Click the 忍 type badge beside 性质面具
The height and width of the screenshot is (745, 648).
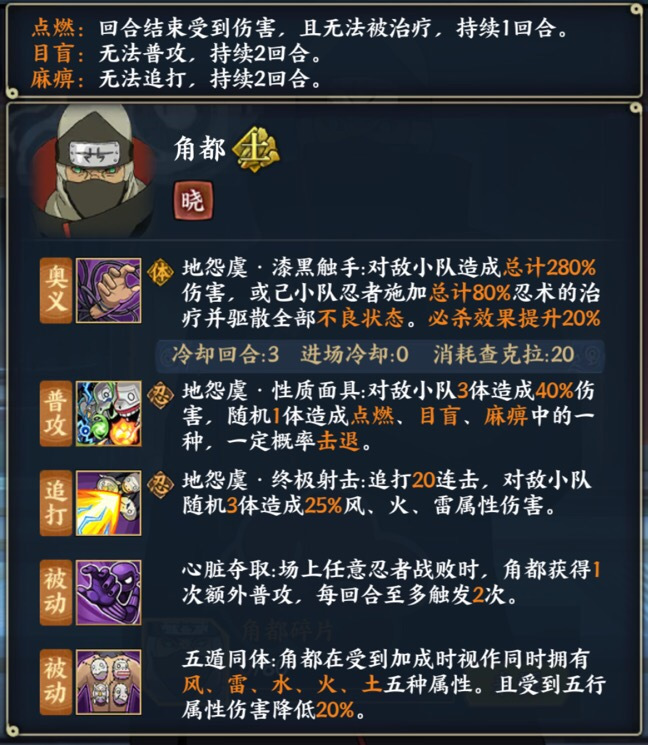(160, 395)
